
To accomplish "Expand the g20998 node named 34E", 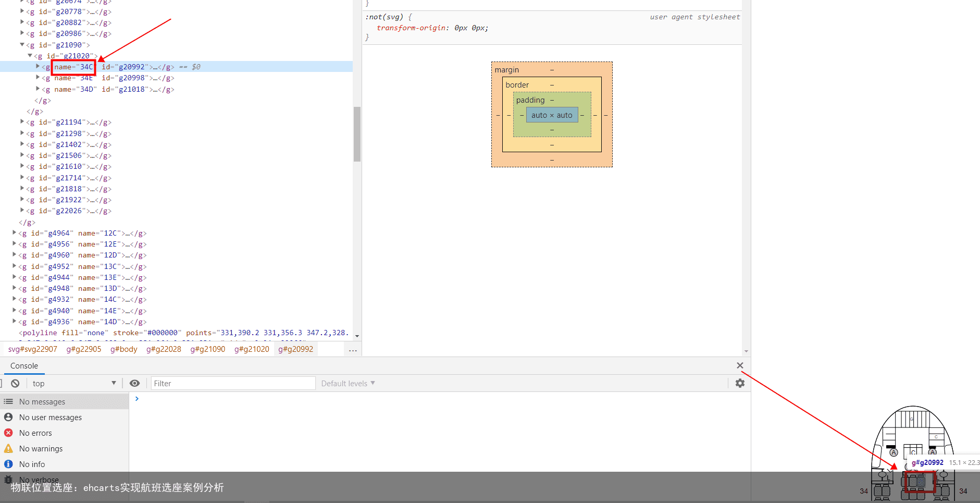I will 38,77.
